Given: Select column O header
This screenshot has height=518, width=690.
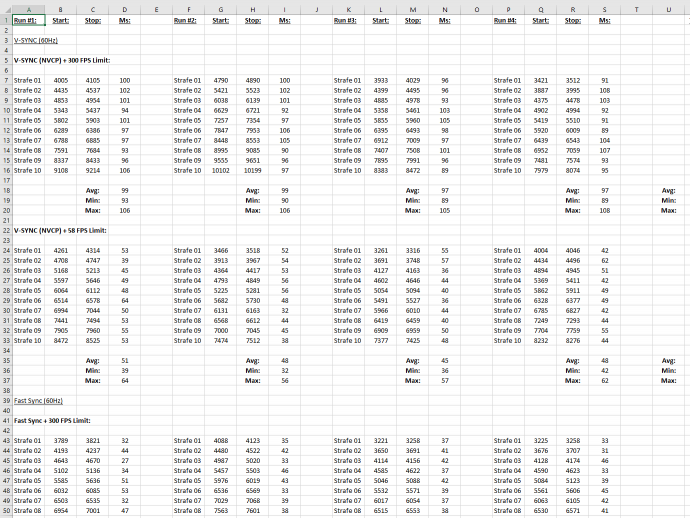Looking at the screenshot, I should (x=477, y=9).
